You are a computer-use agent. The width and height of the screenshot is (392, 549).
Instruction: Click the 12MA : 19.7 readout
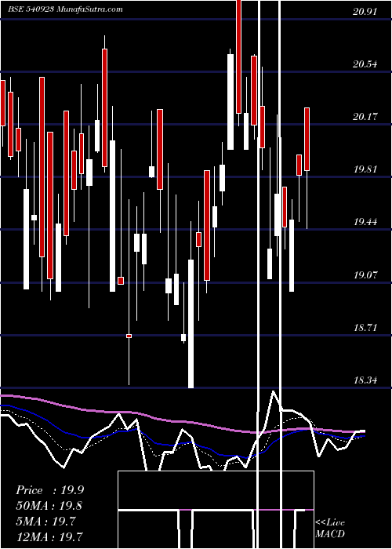click(49, 536)
